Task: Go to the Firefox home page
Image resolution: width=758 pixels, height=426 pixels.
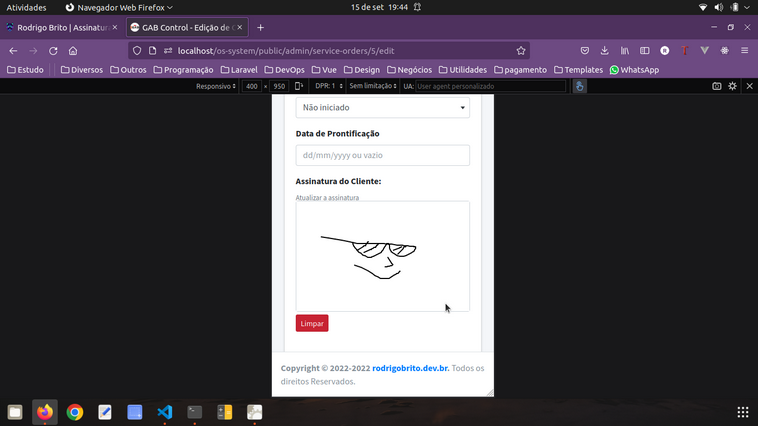Action: 73,50
